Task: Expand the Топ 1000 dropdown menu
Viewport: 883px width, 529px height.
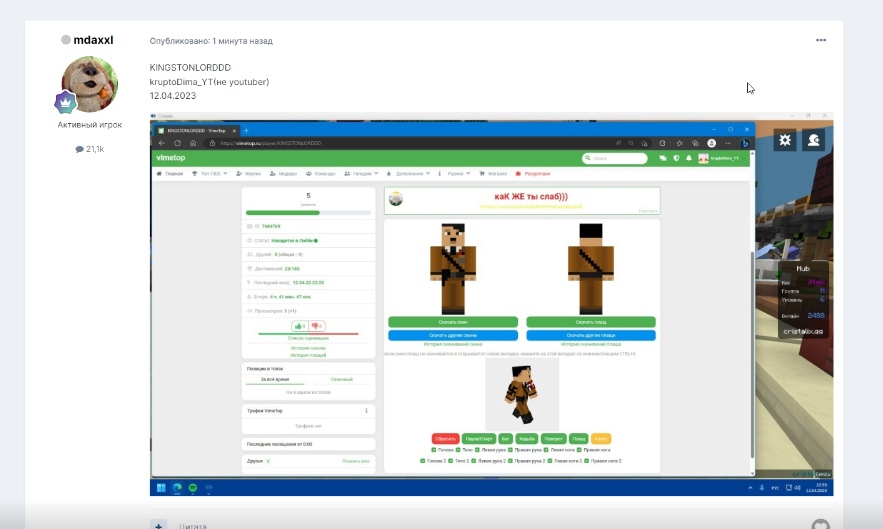Action: pos(210,173)
